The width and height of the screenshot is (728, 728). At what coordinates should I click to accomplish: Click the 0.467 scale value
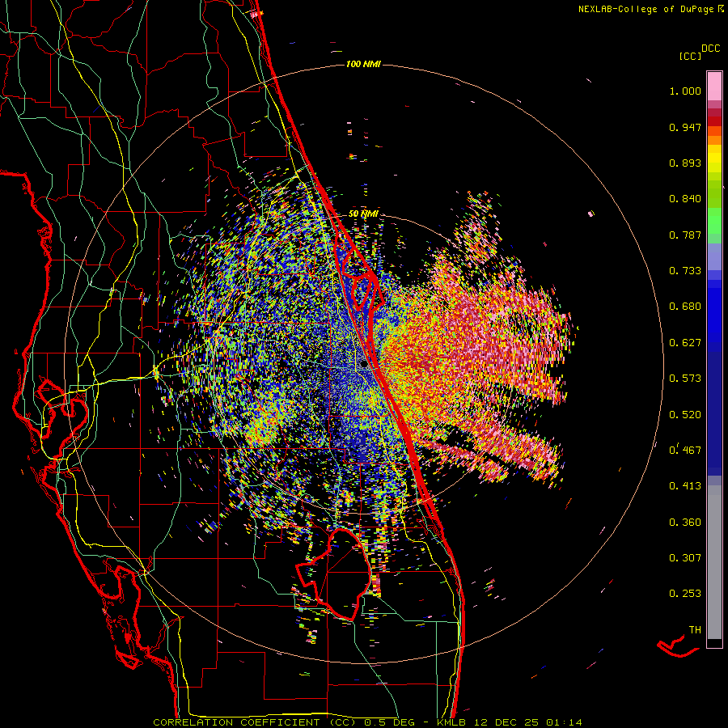685,450
